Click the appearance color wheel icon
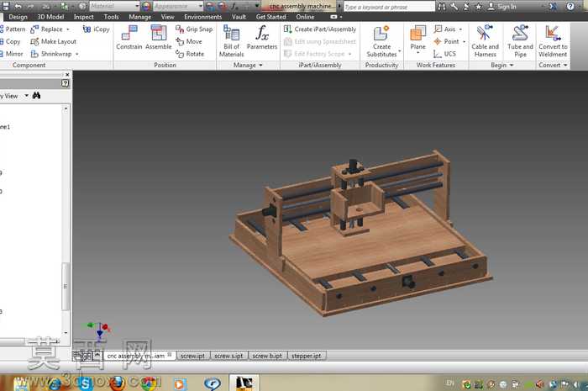This screenshot has height=391, width=588. click(147, 6)
